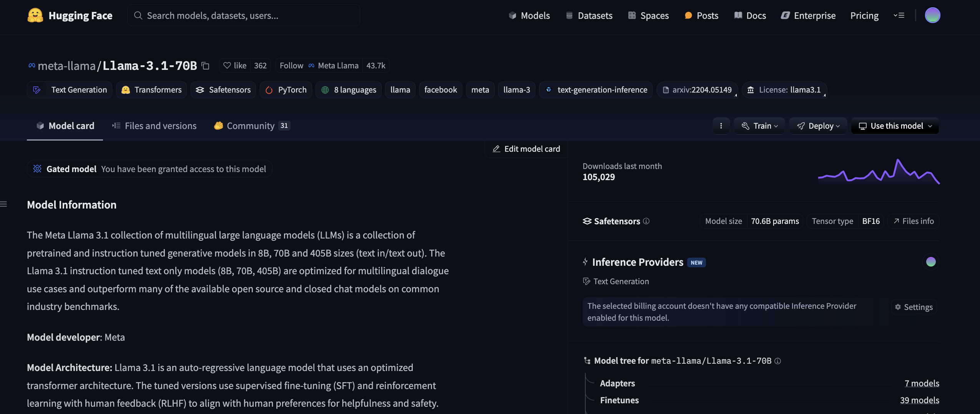
Task: Click Edit model card button
Action: (x=526, y=149)
